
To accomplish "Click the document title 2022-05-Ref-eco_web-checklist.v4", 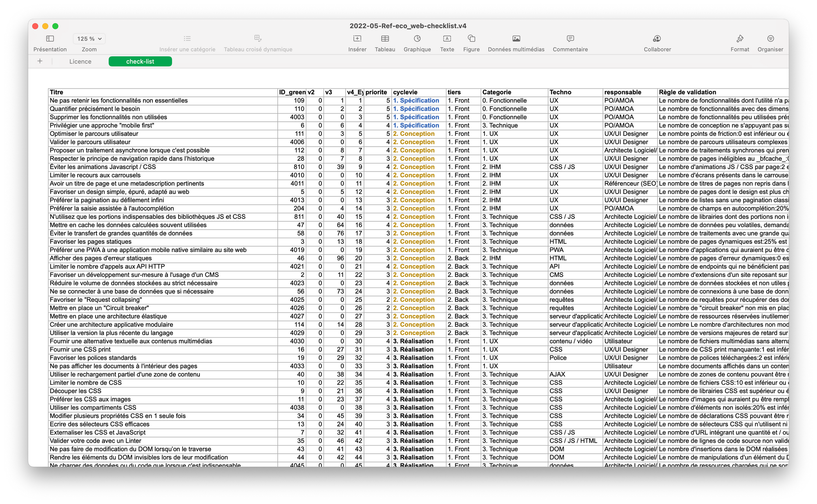I will pos(408,26).
